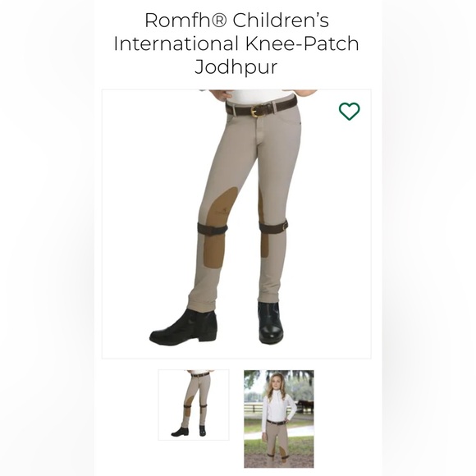Select the outdoor model photo thumbnail
Screen dimensions: 476x476
tap(279, 419)
